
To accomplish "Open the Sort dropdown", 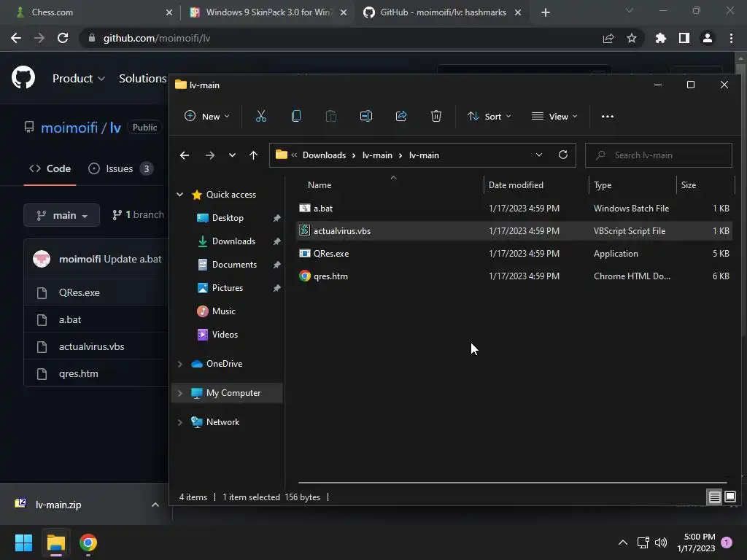I will point(489,116).
